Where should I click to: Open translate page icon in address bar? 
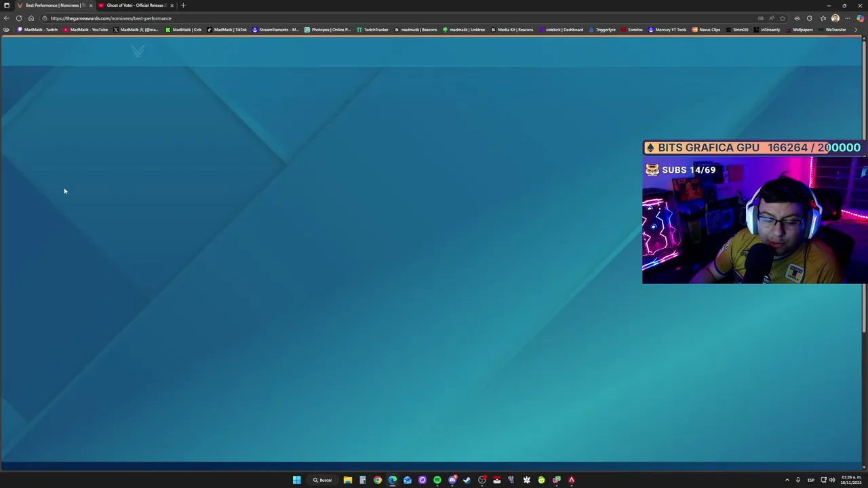(x=761, y=18)
